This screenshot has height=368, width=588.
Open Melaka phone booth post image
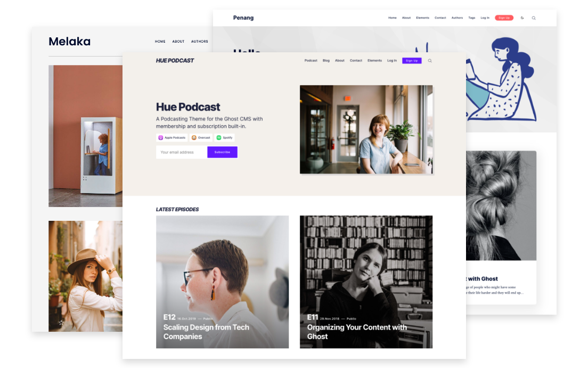[x=86, y=136]
